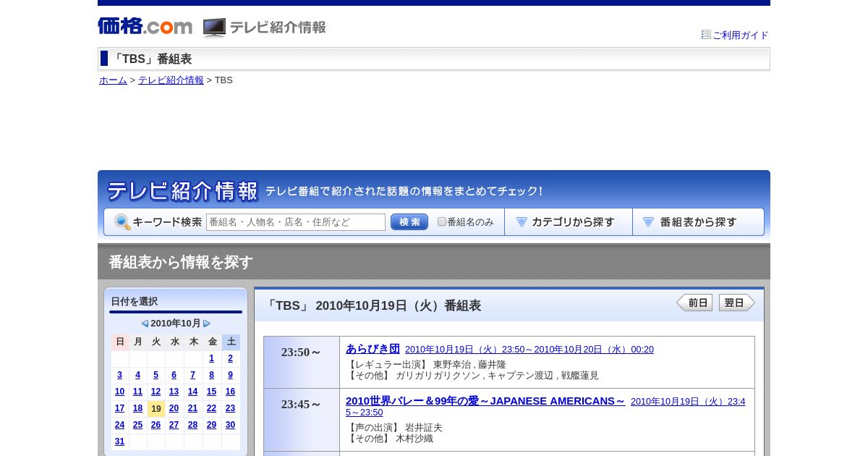Select October 13 in calendar

tap(174, 392)
